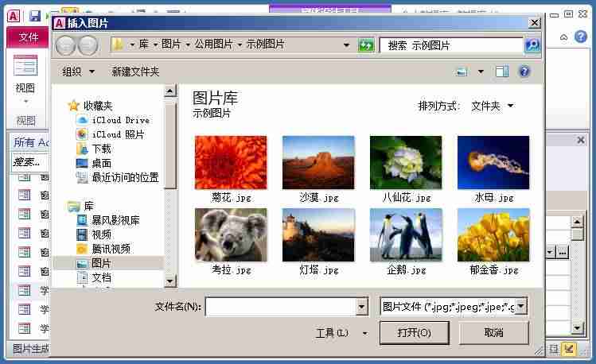Image resolution: width=596 pixels, height=364 pixels.
Task: Select iCloud Drive in favorites
Action: click(112, 120)
